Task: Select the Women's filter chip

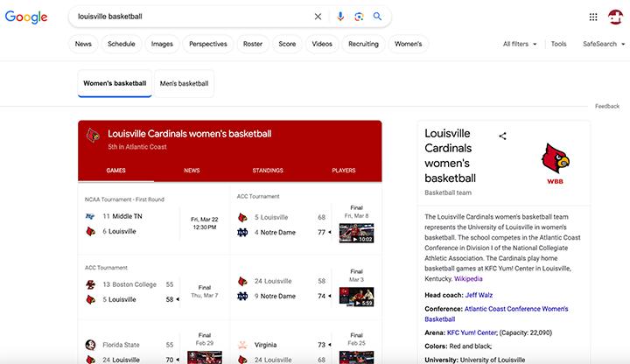Action: coord(409,44)
